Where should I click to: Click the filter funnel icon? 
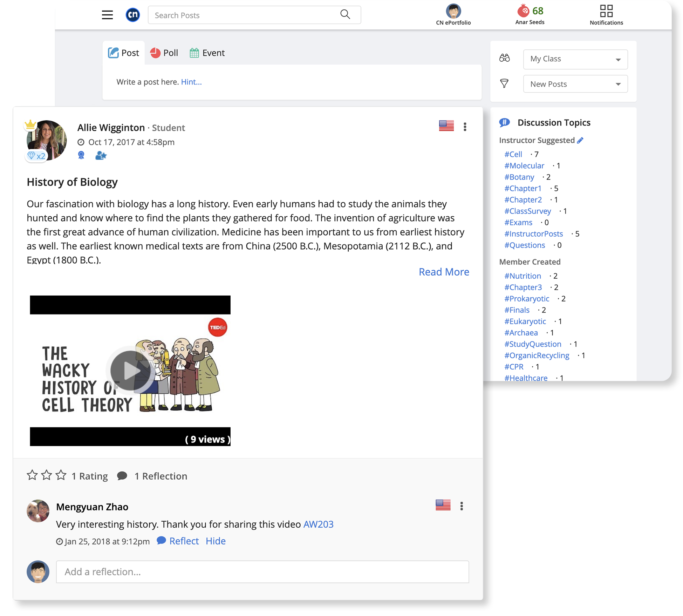tap(504, 83)
